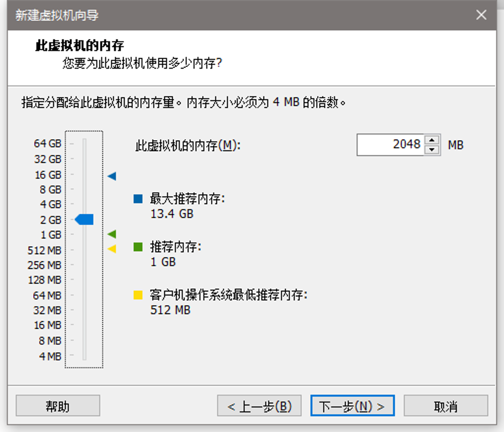The width and height of the screenshot is (504, 432).
Task: Click the 此虚拟机的内存(M): label
Action: click(188, 146)
